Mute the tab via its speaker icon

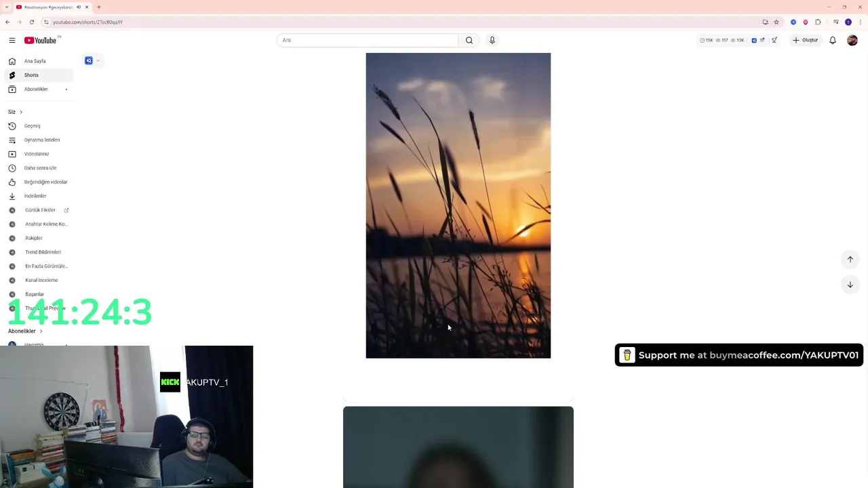(x=79, y=7)
